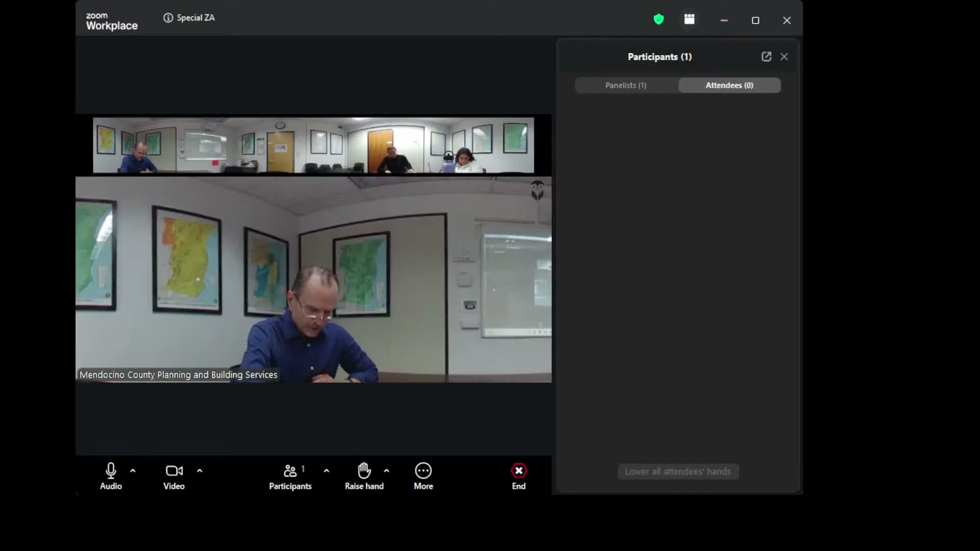This screenshot has height=551, width=980.
Task: Close the Participants side panel
Action: tap(784, 57)
